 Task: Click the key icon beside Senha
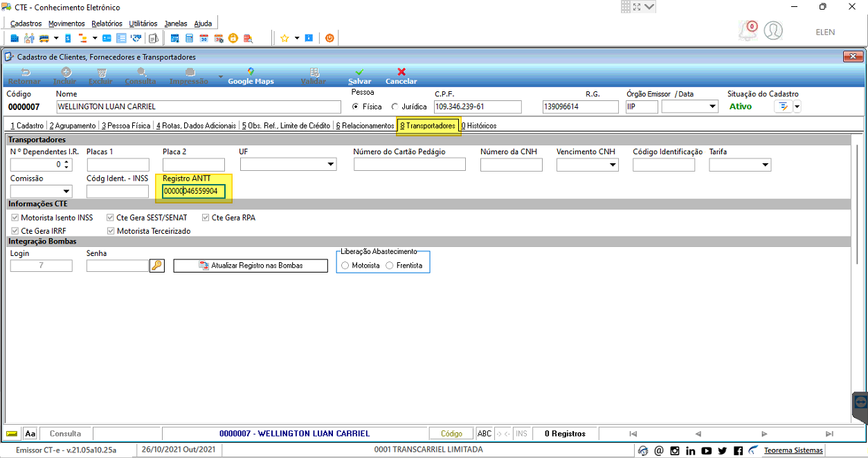click(157, 266)
